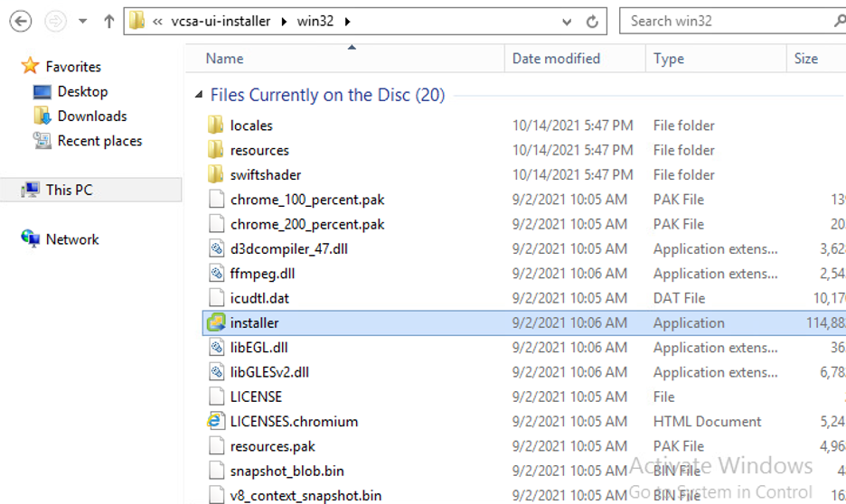The width and height of the screenshot is (846, 504).
Task: Open Downloads in Favorites
Action: pos(91,116)
